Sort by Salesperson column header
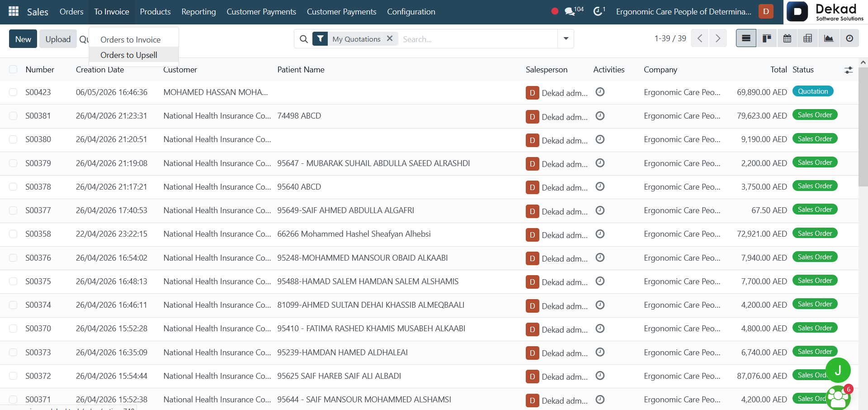Screen dimensions: 868x410 pyautogui.click(x=547, y=70)
